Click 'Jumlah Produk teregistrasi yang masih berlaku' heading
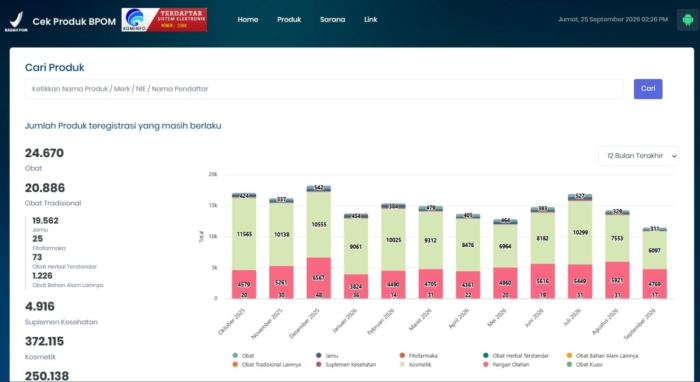 [x=123, y=126]
